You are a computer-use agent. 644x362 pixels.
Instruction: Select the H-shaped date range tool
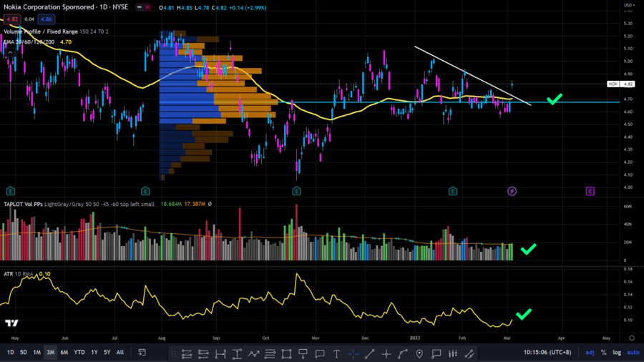(220, 353)
